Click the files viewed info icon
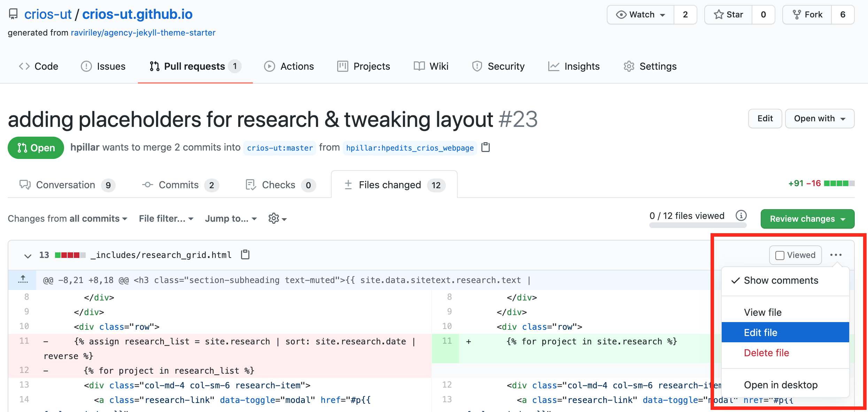Image resolution: width=868 pixels, height=412 pixels. pos(741,216)
